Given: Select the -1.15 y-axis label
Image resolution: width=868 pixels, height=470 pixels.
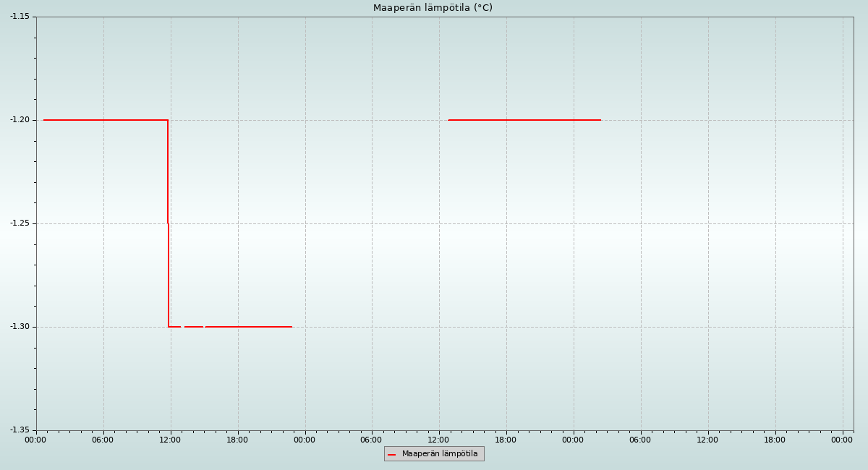Looking at the screenshot, I should tap(20, 16).
